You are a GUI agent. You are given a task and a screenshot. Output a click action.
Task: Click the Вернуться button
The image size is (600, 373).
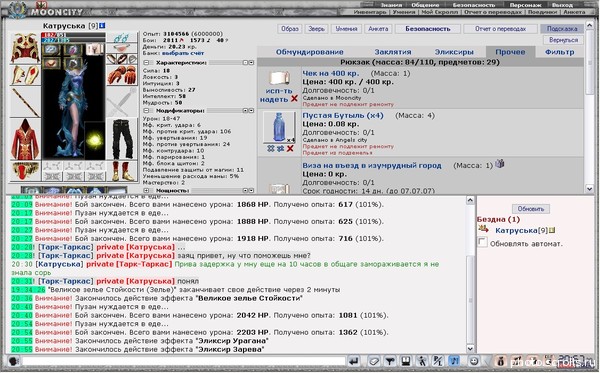[x=563, y=40]
